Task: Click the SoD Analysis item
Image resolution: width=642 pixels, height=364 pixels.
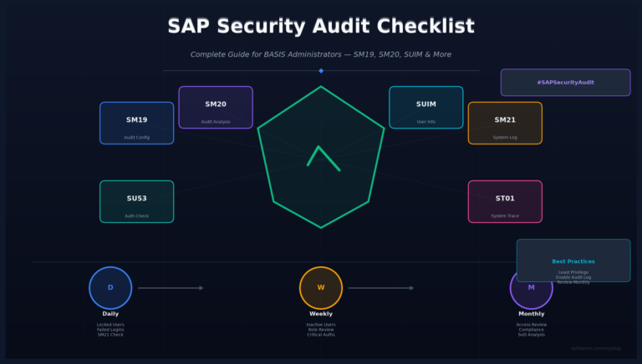Action: tap(532, 335)
